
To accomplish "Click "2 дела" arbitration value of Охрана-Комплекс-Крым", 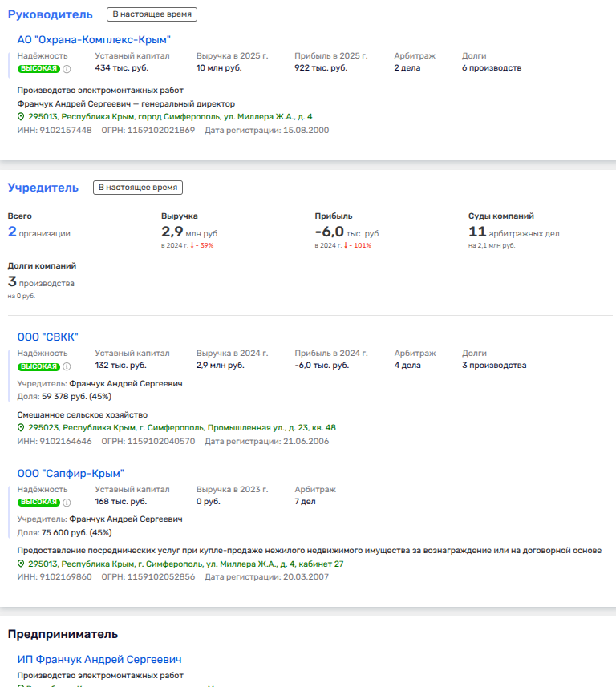I will (407, 68).
